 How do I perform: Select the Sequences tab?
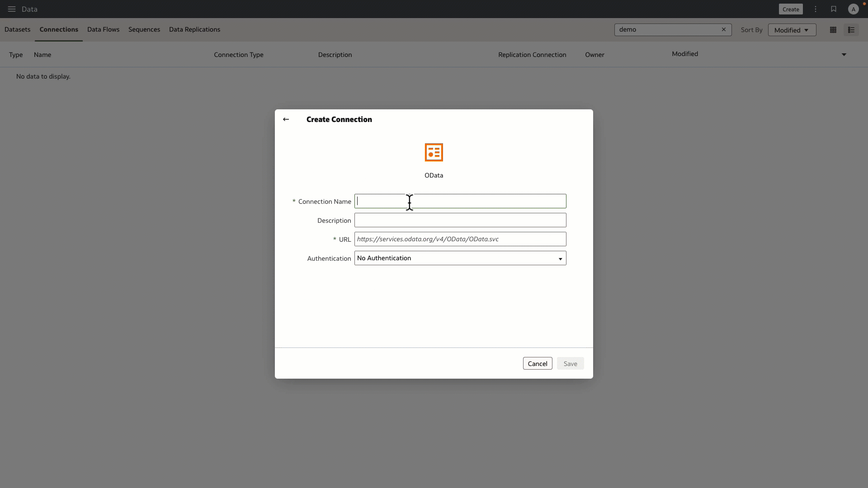[144, 29]
